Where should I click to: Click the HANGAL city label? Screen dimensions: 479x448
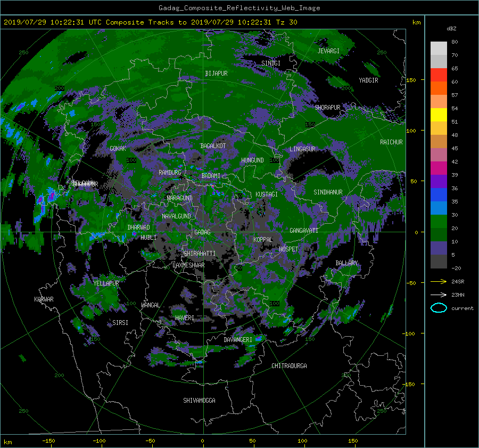[x=150, y=305]
